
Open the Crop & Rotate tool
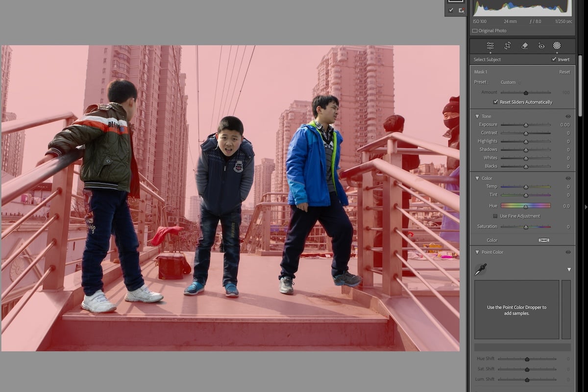[x=507, y=46]
